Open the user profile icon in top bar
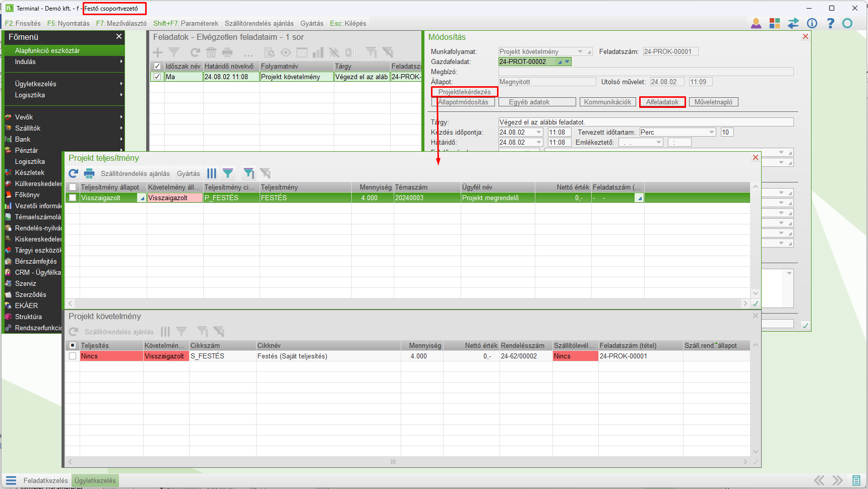 (x=756, y=23)
